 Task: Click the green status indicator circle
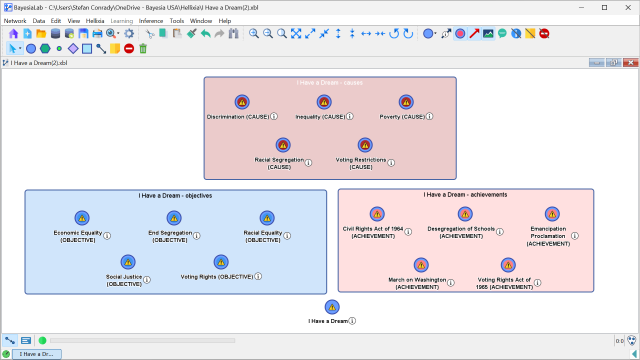(42, 340)
